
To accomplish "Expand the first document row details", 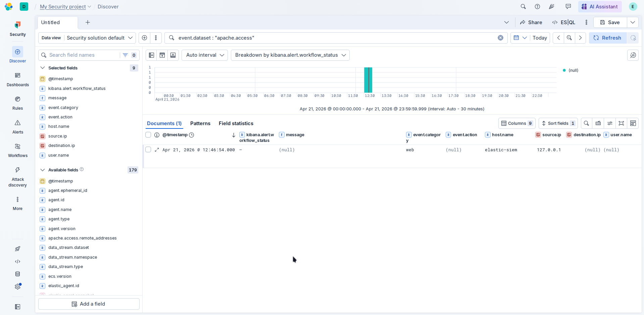I will 157,150.
